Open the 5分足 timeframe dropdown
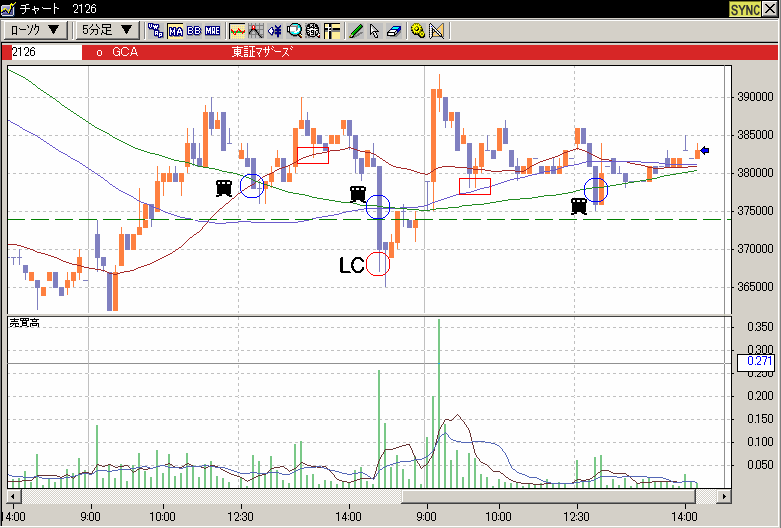 point(108,30)
